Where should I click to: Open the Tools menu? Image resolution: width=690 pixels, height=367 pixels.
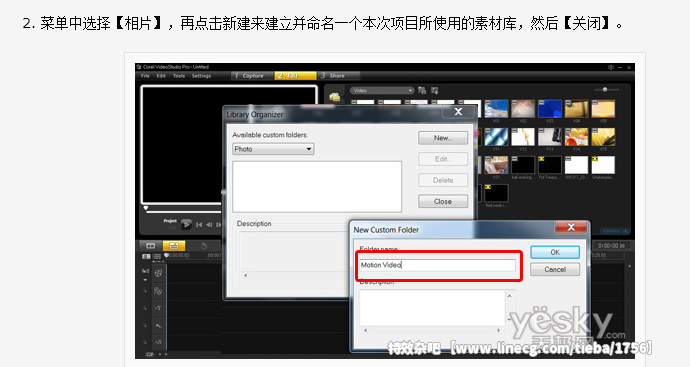179,76
